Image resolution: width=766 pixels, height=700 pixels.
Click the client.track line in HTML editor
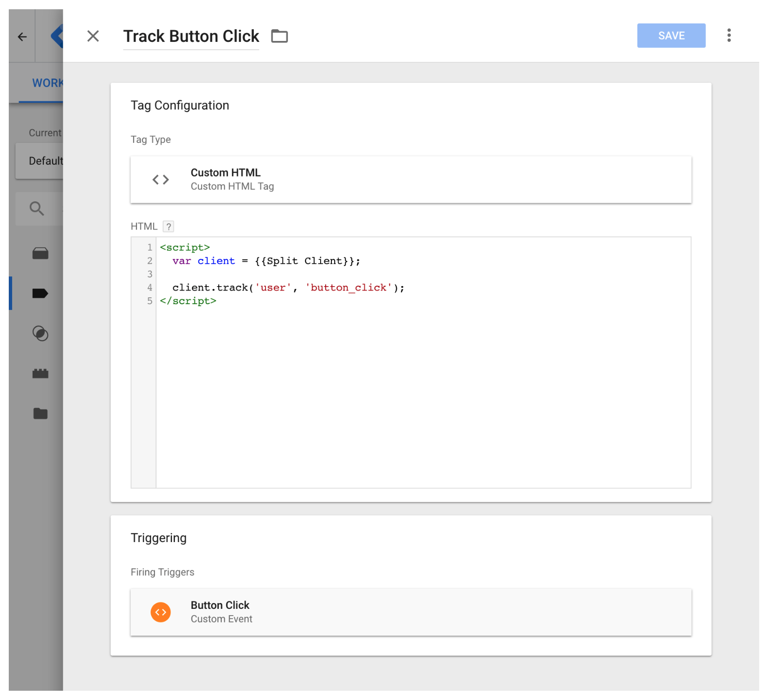click(x=288, y=288)
